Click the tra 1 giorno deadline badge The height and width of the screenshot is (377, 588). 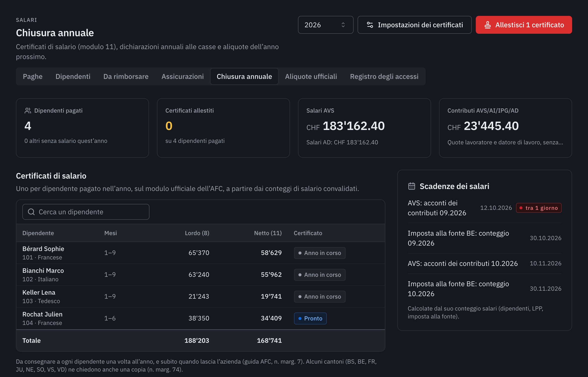point(539,208)
